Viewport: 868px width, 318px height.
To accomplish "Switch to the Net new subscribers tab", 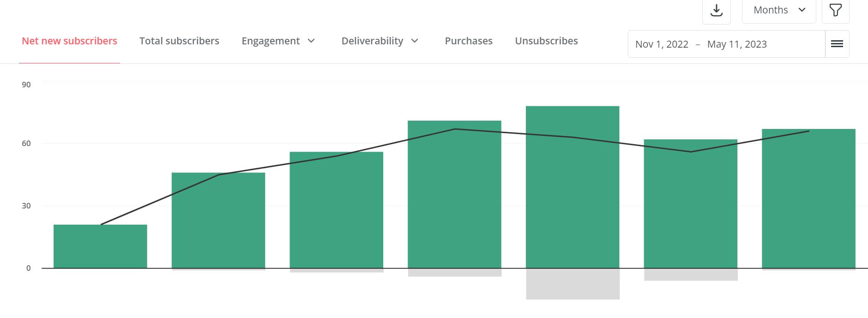I will click(x=70, y=41).
